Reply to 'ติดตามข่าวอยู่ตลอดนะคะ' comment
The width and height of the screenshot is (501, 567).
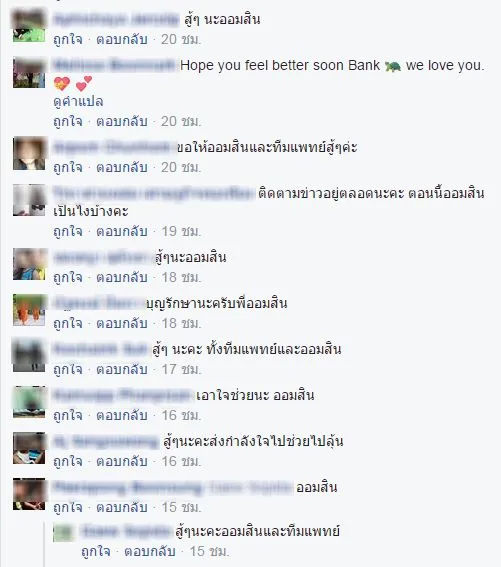122,231
